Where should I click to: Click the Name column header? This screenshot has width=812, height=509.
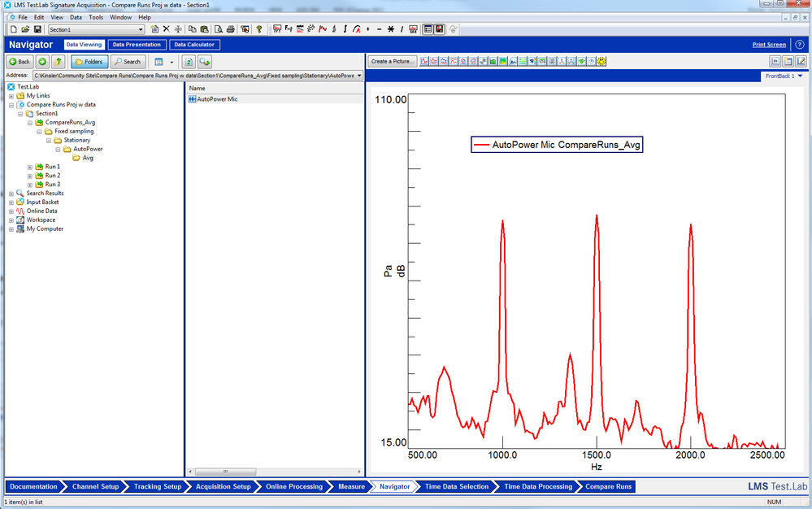click(275, 88)
